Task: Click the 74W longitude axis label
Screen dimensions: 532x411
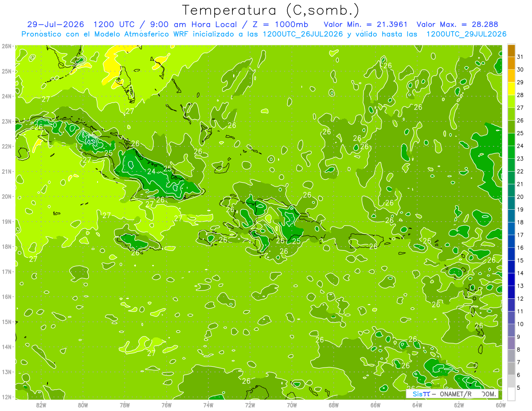Action: (208, 404)
